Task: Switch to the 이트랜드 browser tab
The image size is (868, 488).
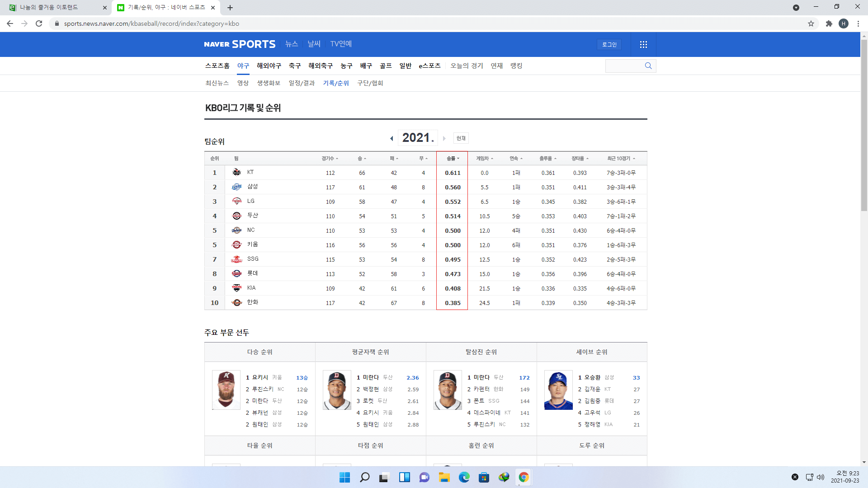Action: point(55,8)
